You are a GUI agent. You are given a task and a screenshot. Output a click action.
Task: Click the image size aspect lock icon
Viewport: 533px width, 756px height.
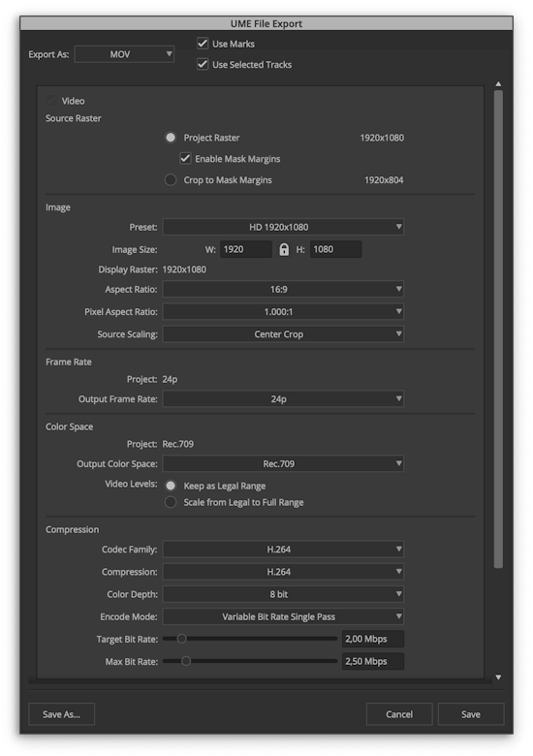point(284,249)
